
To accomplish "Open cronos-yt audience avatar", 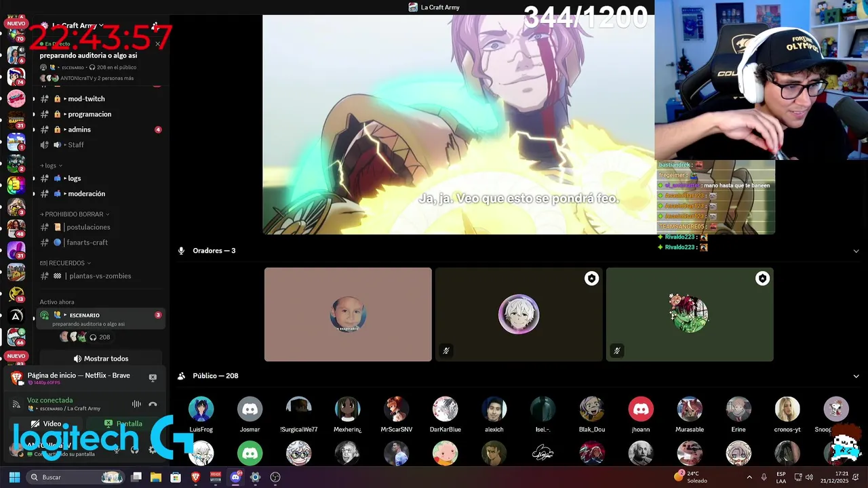I will click(x=787, y=409).
